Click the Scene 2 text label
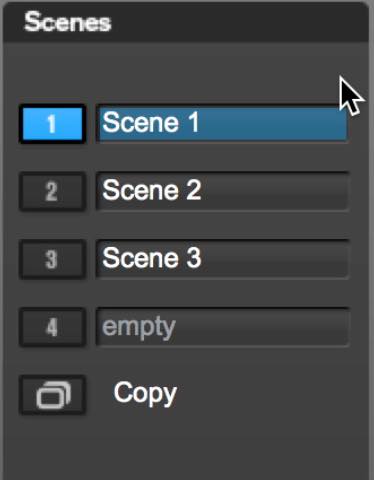 pos(152,190)
